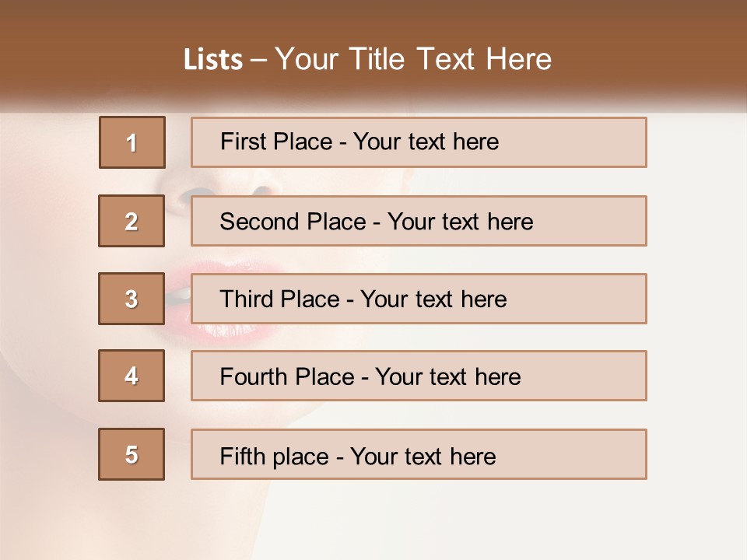Select 'Your Title Text Here' heading text
Screen dimensions: 747x560
click(x=413, y=60)
